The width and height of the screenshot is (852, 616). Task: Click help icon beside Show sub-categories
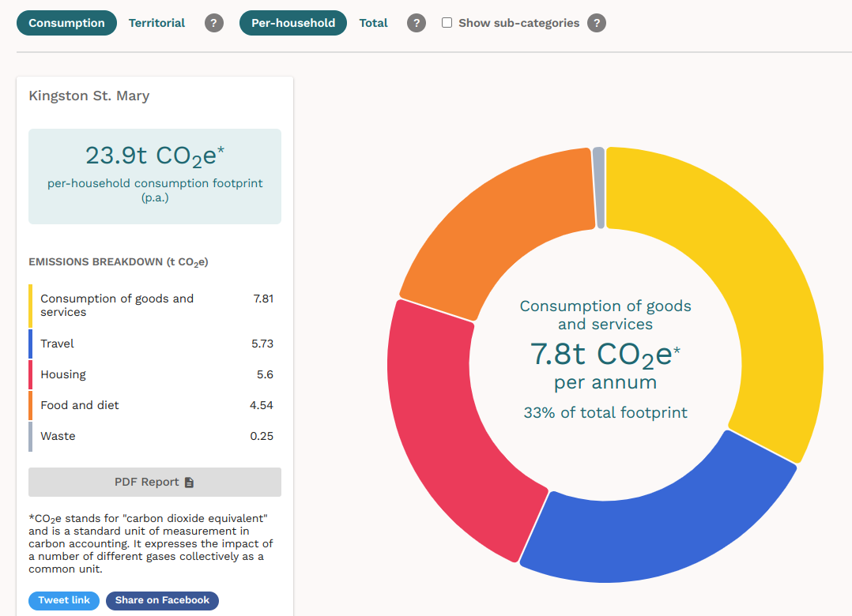597,23
